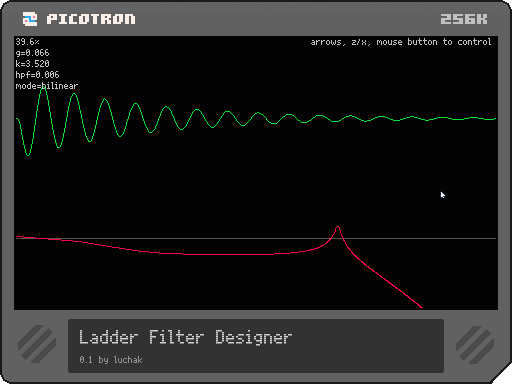The height and width of the screenshot is (384, 512).
Task: Click the first peak of green waveform
Action: point(43,87)
